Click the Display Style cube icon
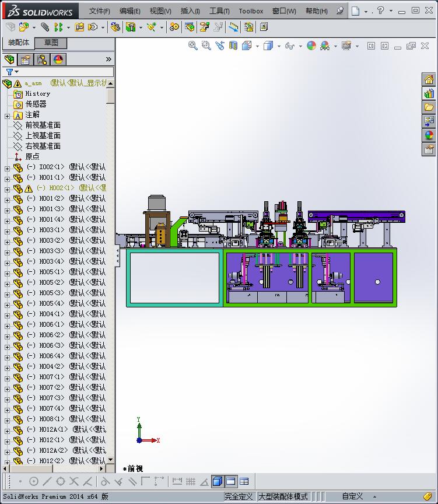This screenshot has width=438, height=504. tap(268, 45)
